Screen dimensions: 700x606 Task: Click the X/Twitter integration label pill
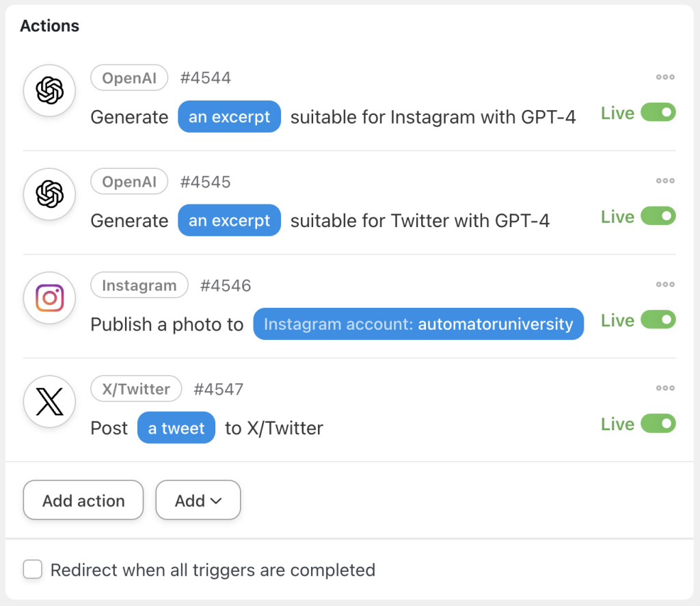click(136, 388)
